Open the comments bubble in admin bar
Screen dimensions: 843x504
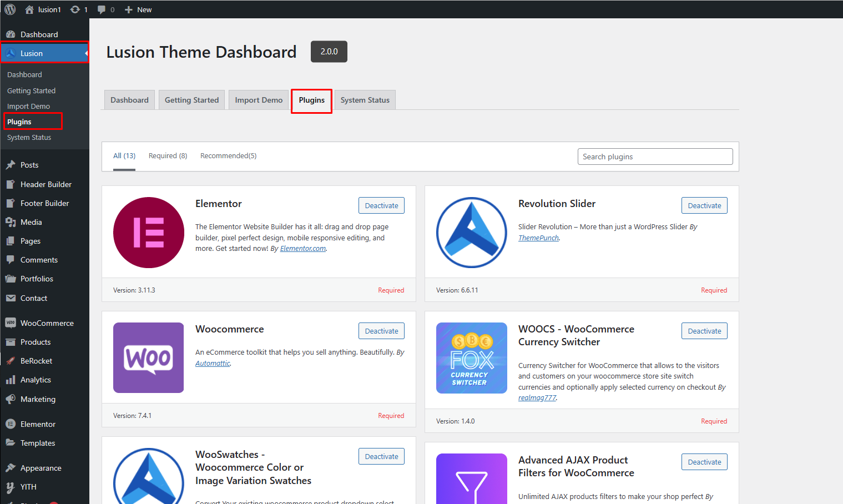[102, 9]
